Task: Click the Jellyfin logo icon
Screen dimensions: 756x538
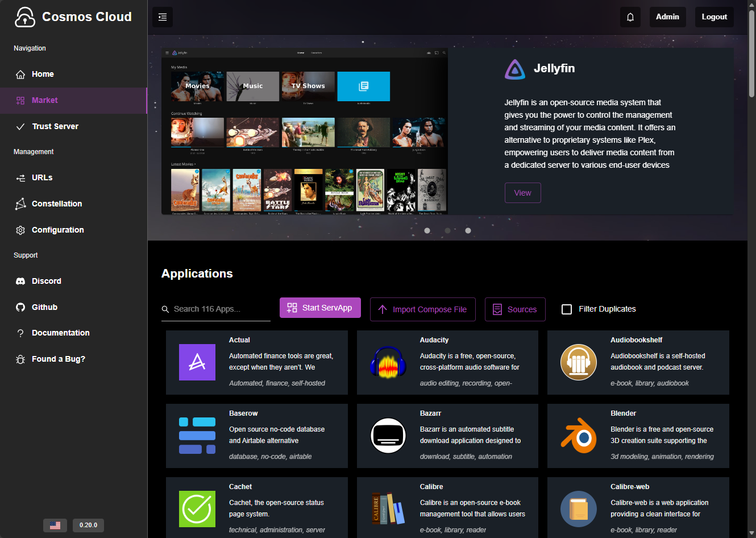Action: tap(515, 69)
